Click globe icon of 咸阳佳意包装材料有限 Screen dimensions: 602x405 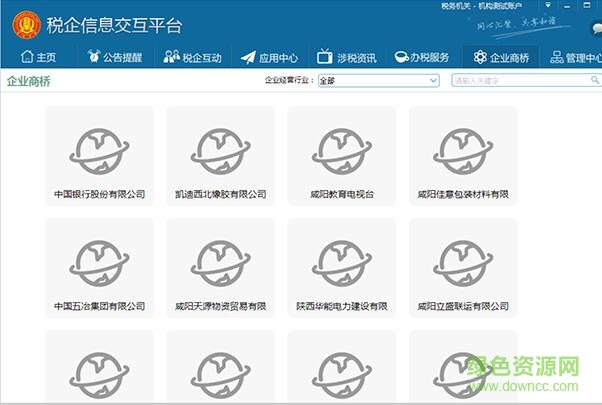click(463, 151)
